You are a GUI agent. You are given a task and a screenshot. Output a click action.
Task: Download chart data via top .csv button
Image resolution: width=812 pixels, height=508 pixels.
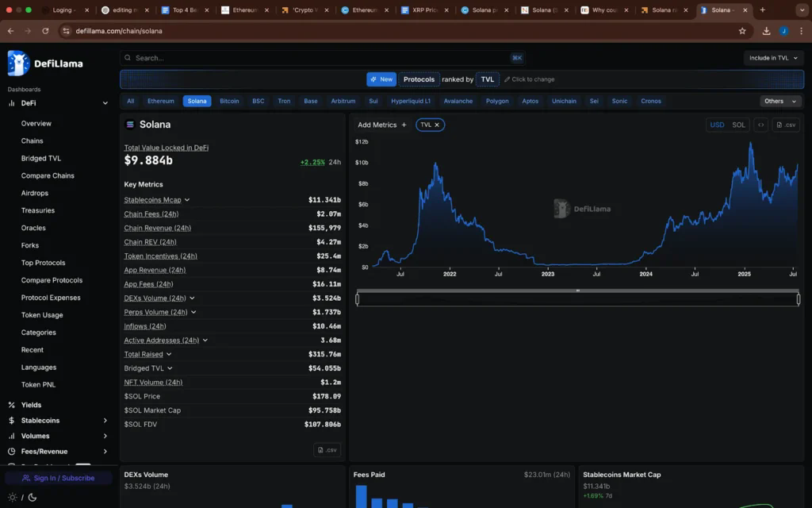click(786, 125)
